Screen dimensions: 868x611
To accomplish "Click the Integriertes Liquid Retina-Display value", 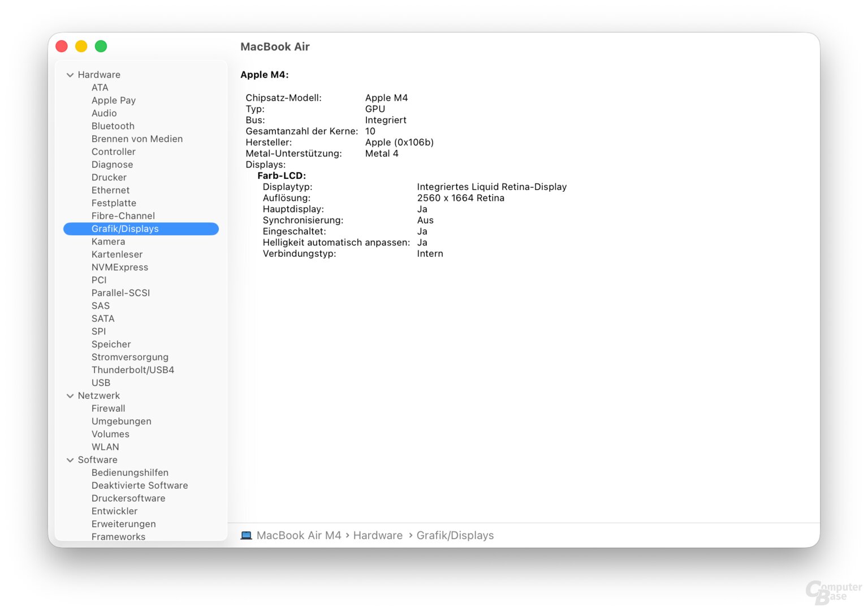I will point(492,187).
